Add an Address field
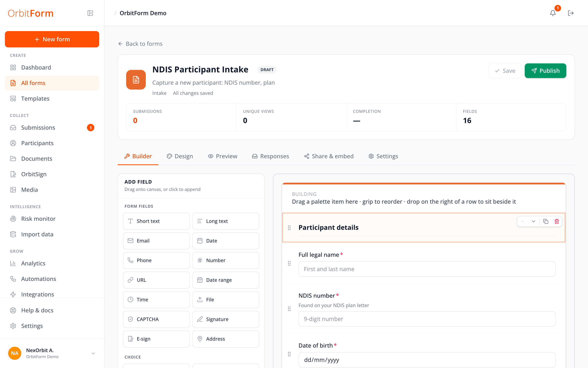This screenshot has height=368, width=588. click(226, 339)
